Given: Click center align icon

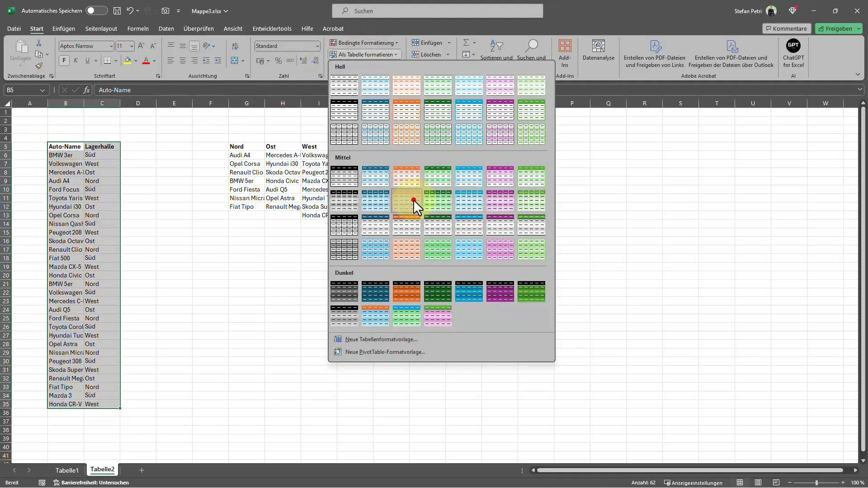Looking at the screenshot, I should point(182,61).
